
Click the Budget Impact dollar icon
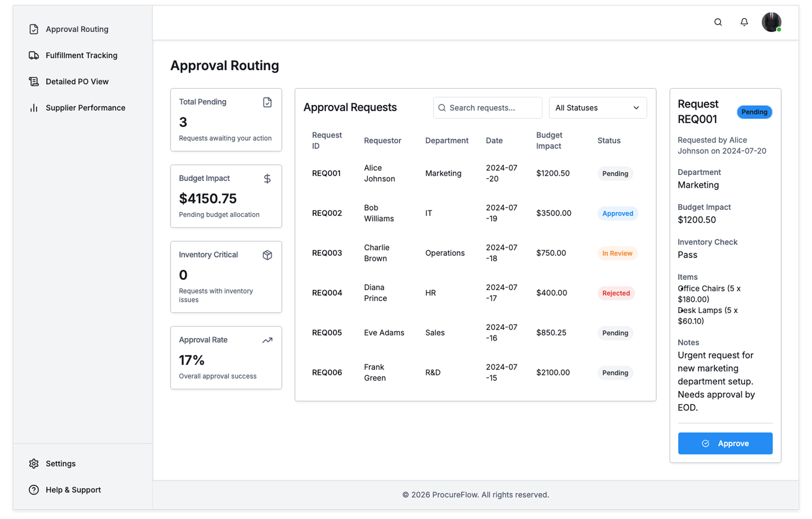[x=267, y=179]
